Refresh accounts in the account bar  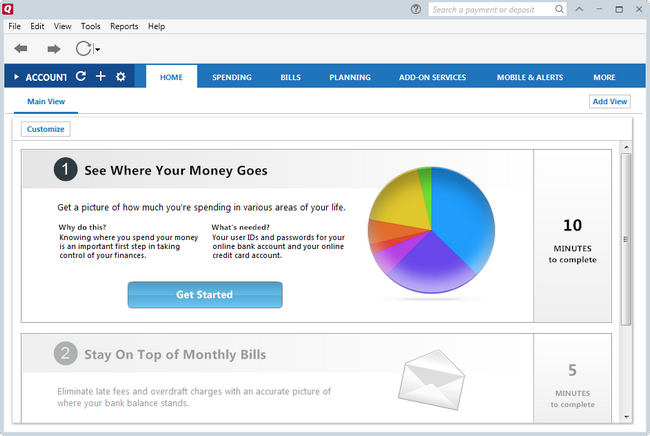[x=81, y=76]
